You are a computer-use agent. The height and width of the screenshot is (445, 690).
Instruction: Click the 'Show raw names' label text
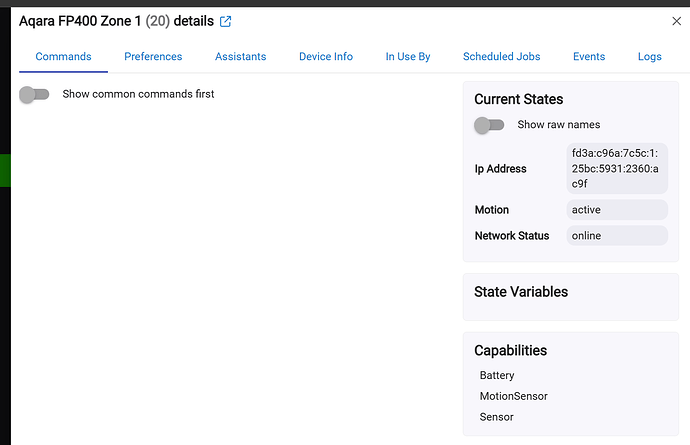click(558, 125)
